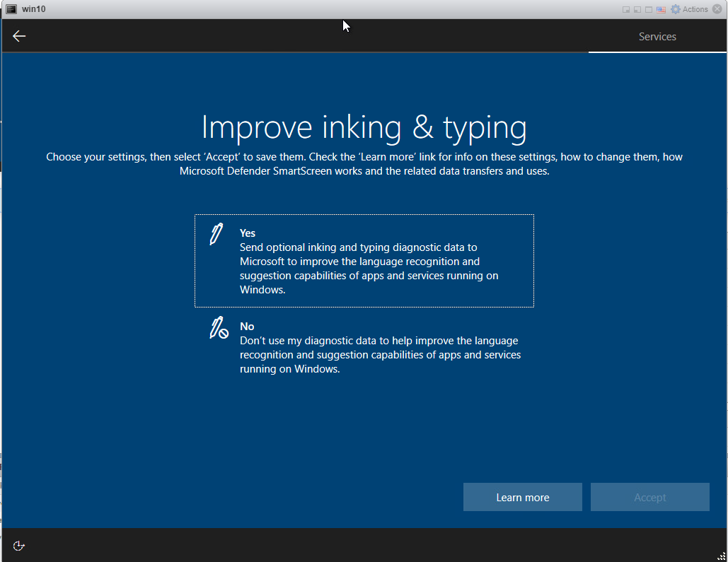728x562 pixels.
Task: Click the first window-scaling icon in the viewer toolbar
Action: pos(625,8)
